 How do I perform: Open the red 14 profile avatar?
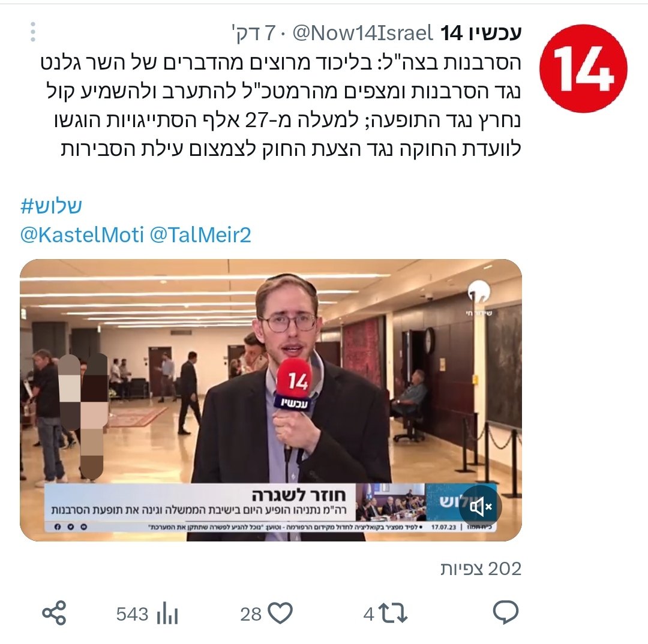pyautogui.click(x=583, y=68)
